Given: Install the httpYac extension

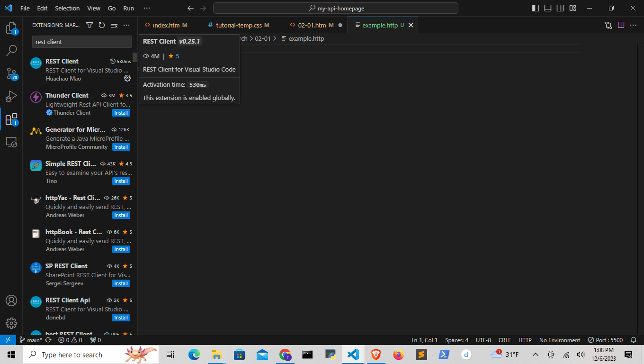Looking at the screenshot, I should (121, 215).
